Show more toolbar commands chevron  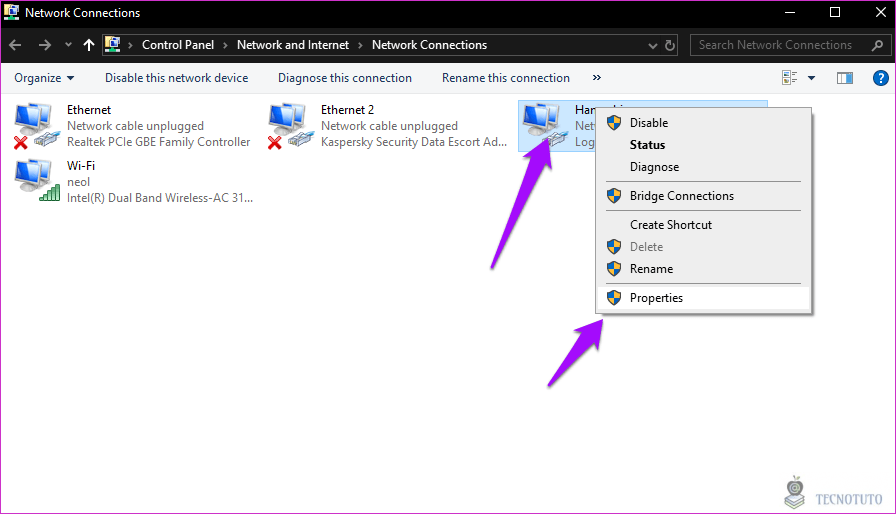[x=597, y=78]
